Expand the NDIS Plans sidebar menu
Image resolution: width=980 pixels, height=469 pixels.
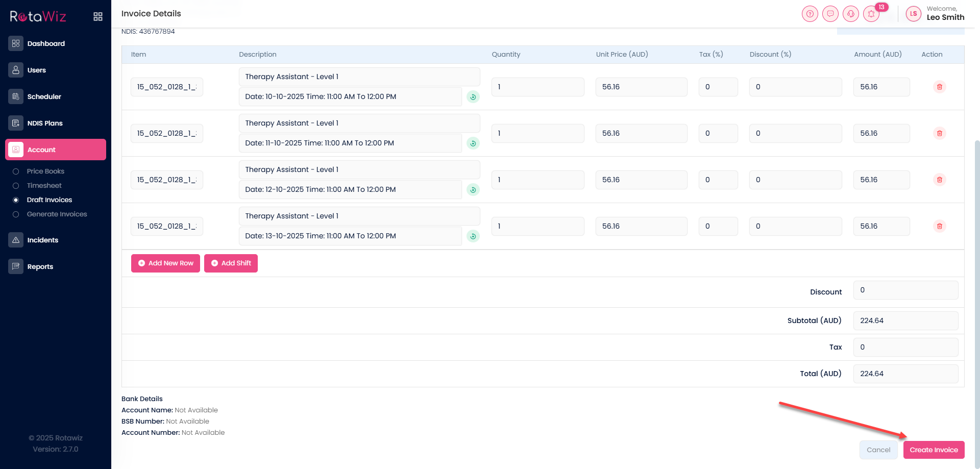(x=45, y=123)
